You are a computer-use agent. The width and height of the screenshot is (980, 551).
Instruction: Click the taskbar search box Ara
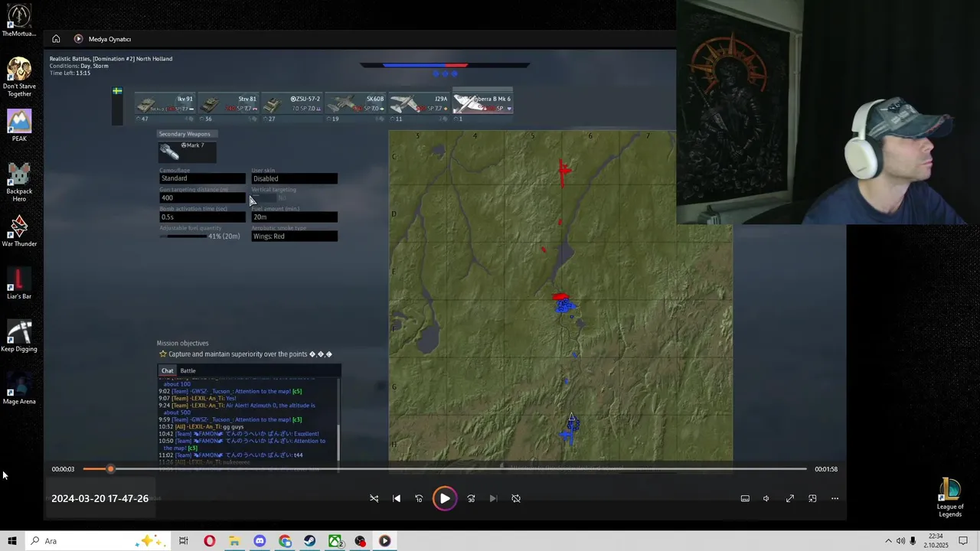(x=98, y=541)
